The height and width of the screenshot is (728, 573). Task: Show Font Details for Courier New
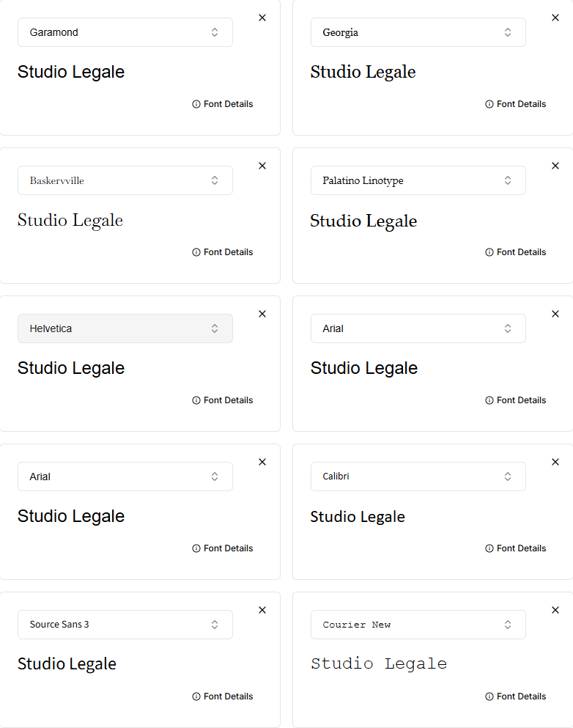[x=516, y=696]
